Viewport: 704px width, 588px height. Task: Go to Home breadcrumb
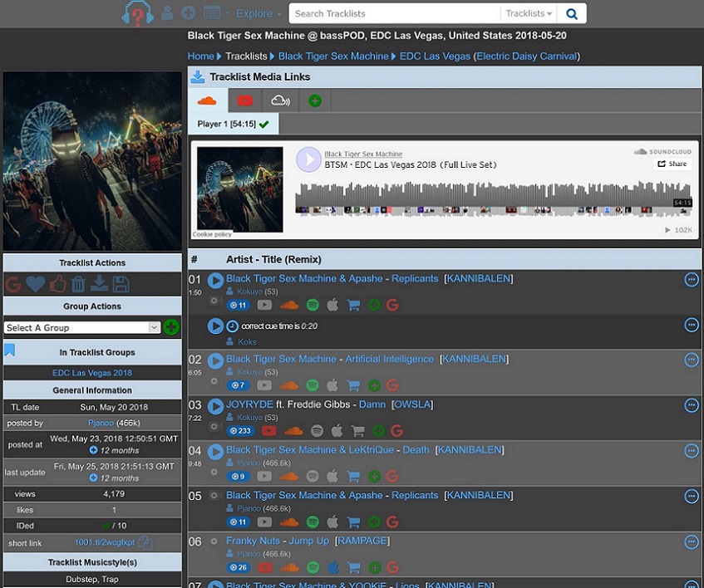coord(200,56)
